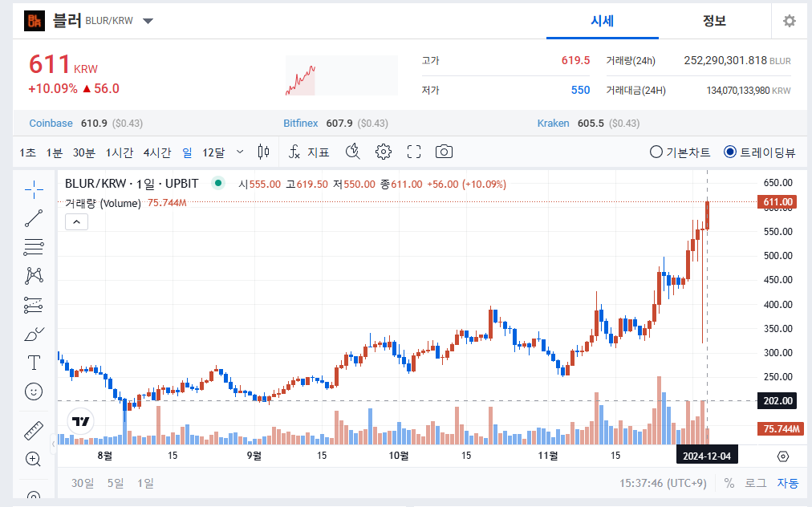The width and height of the screenshot is (812, 507).
Task: Collapse the indicator legend with caret button
Action: [77, 222]
